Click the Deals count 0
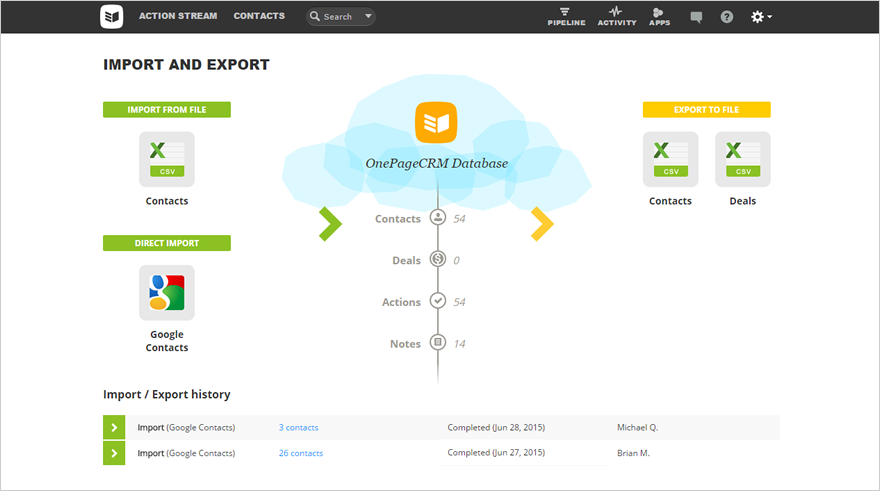This screenshot has height=491, width=880. coord(456,260)
